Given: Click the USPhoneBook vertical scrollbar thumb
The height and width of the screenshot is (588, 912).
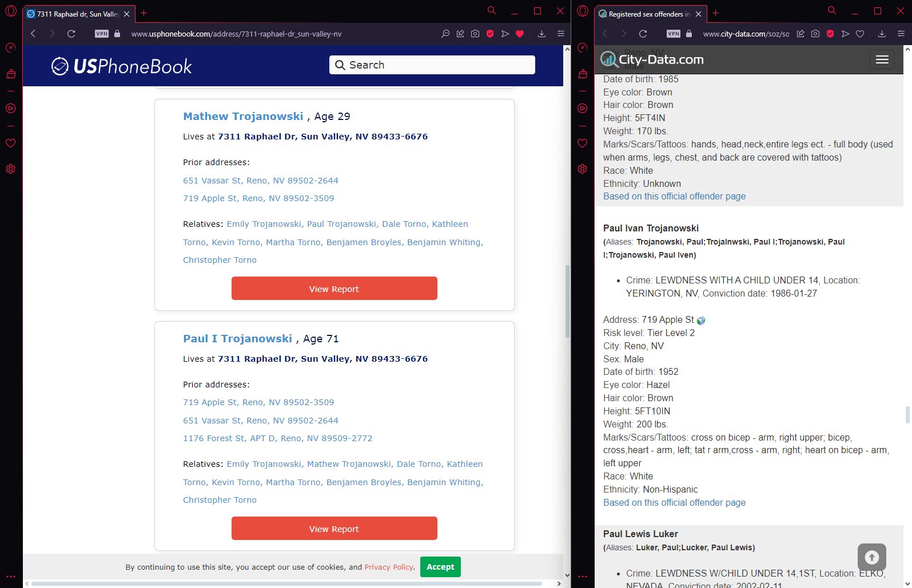Looking at the screenshot, I should 567,301.
